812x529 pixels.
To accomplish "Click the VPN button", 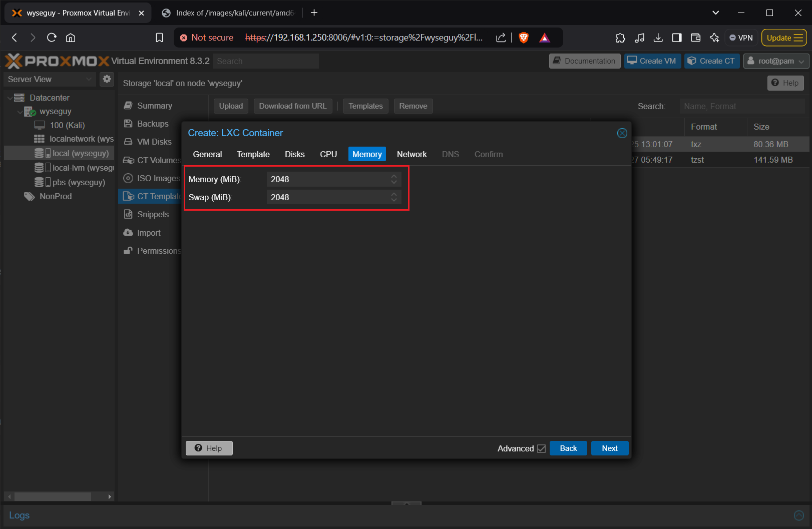I will [x=741, y=38].
